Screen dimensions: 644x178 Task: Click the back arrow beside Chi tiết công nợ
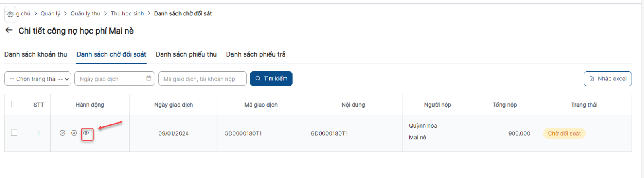pyautogui.click(x=9, y=30)
